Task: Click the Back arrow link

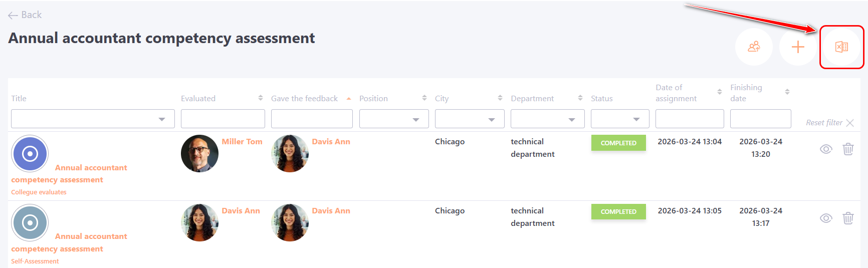Action: (25, 15)
